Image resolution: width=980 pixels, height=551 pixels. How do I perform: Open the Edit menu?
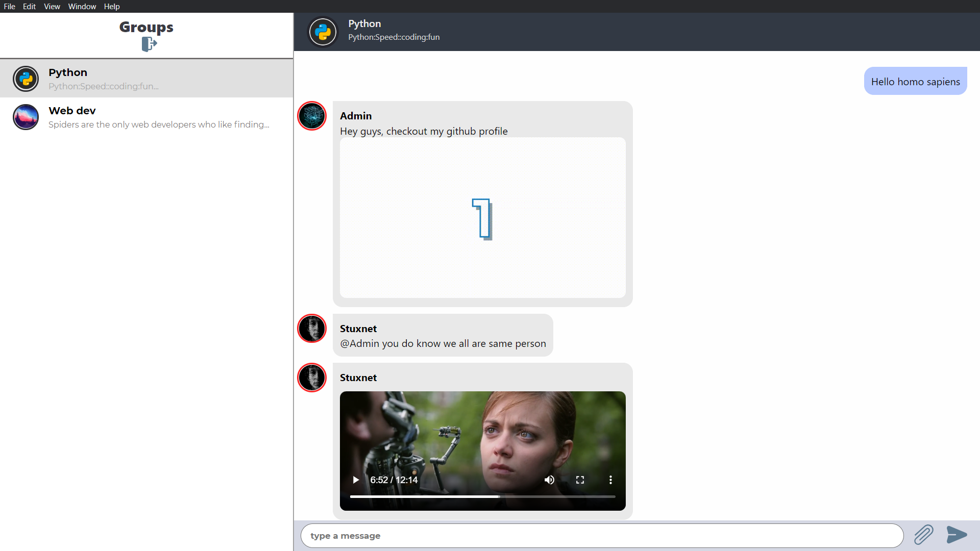pyautogui.click(x=29, y=7)
